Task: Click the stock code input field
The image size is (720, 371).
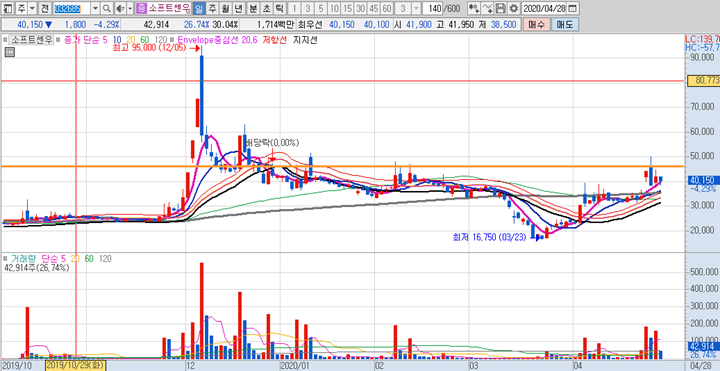Action: click(71, 8)
